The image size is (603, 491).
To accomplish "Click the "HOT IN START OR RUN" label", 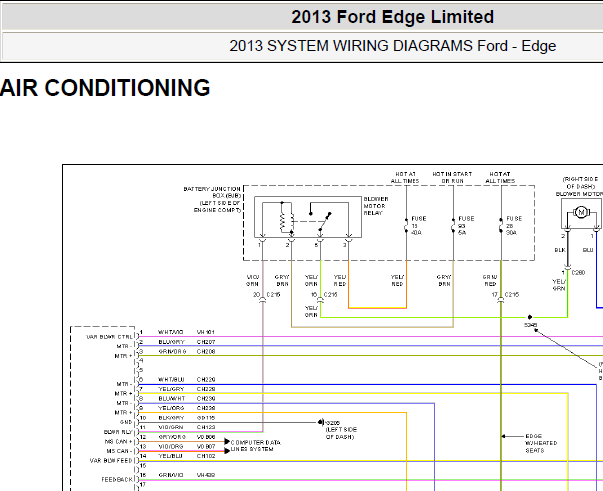I will pyautogui.click(x=452, y=177).
